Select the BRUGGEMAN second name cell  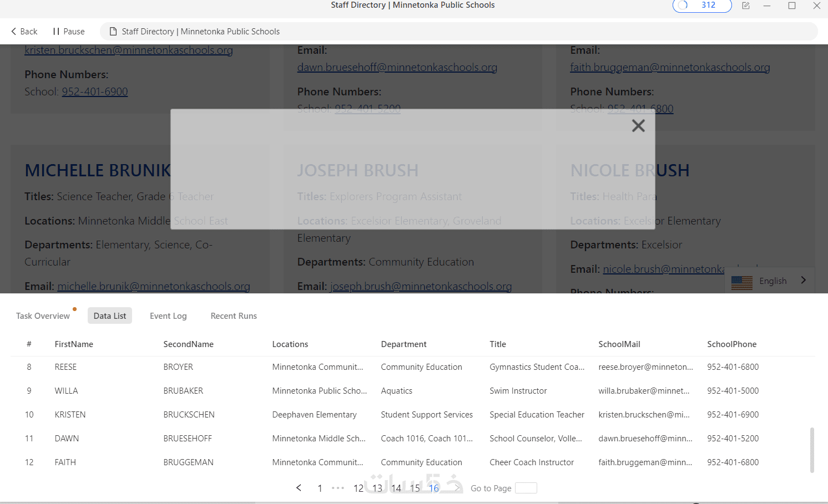188,462
